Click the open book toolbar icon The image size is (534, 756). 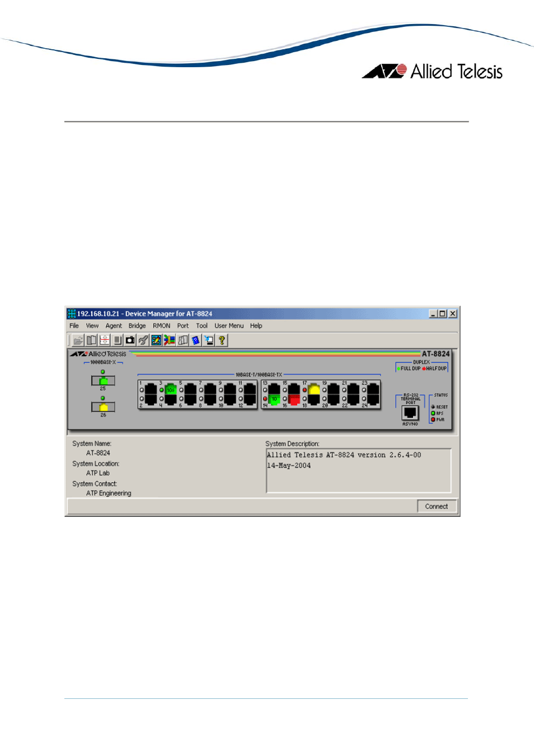[91, 340]
